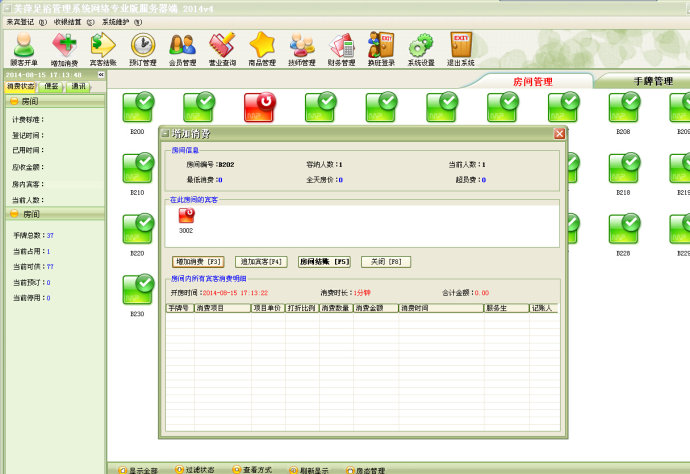The height and width of the screenshot is (474, 690).
Task: Click the 开房时间 value in the dialog
Action: click(x=235, y=293)
